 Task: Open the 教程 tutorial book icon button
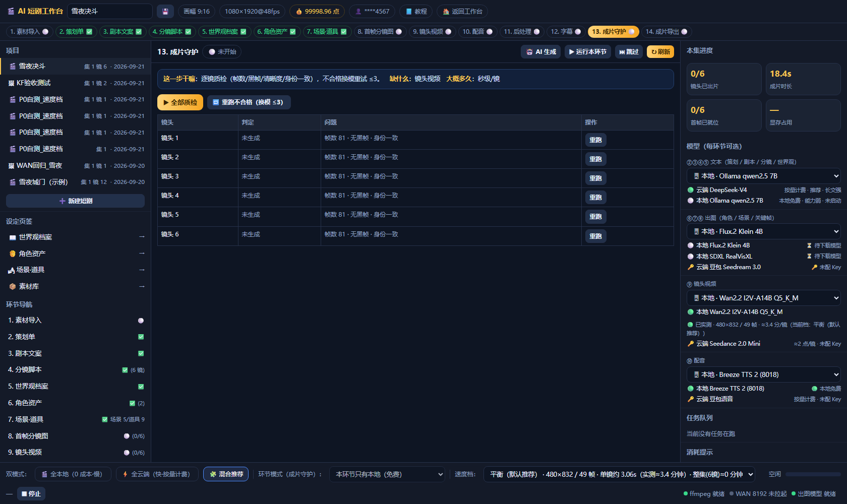tap(416, 11)
